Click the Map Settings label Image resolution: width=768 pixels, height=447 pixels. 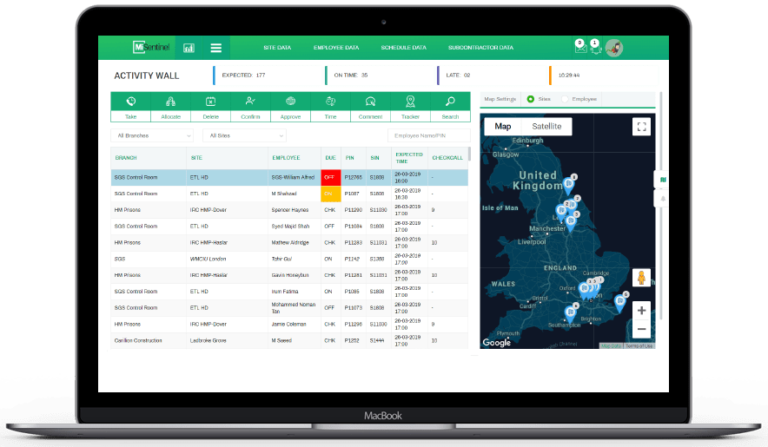(x=500, y=99)
